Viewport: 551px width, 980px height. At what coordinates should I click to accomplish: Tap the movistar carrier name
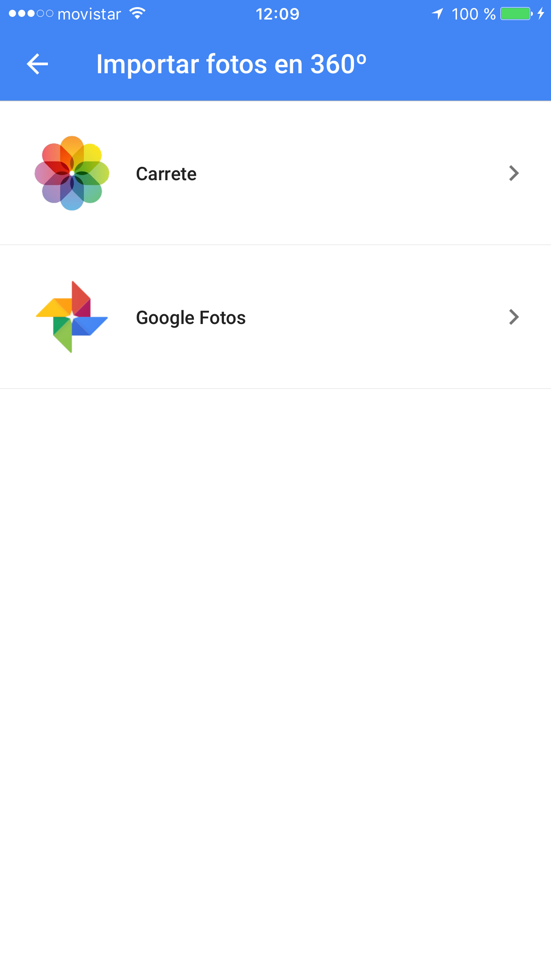[89, 14]
